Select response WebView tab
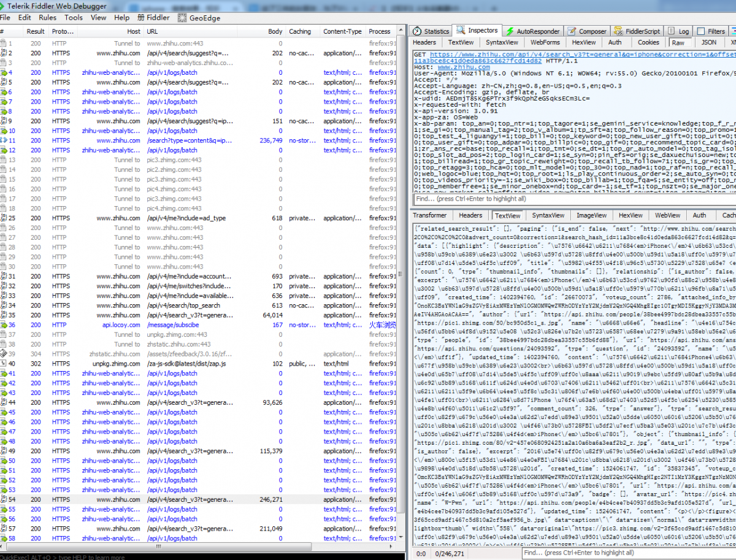 click(668, 215)
